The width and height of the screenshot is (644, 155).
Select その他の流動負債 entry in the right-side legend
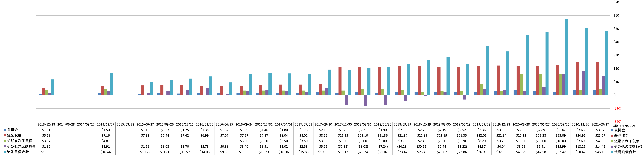point(627,147)
